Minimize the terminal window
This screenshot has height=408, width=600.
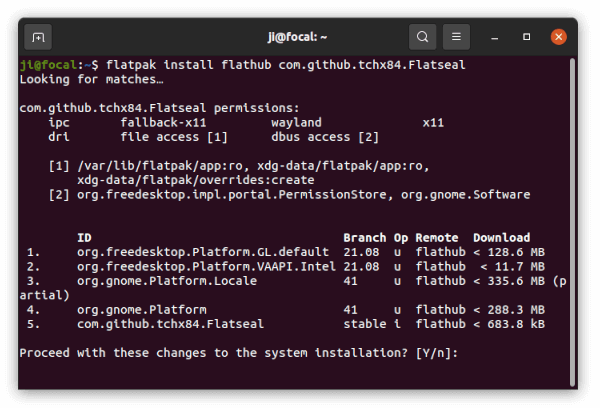point(494,37)
